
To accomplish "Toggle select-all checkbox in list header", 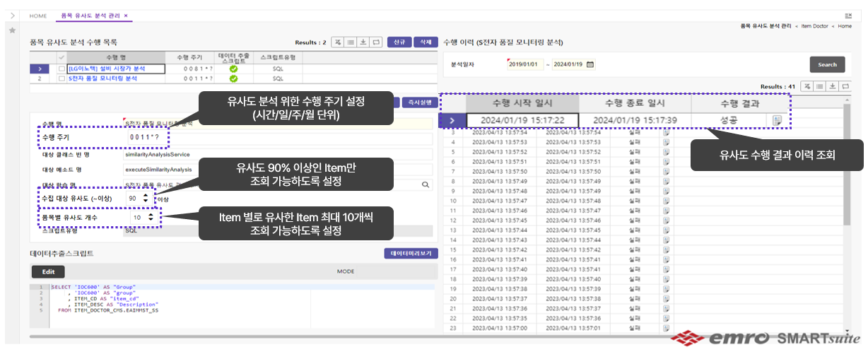I will coord(63,57).
